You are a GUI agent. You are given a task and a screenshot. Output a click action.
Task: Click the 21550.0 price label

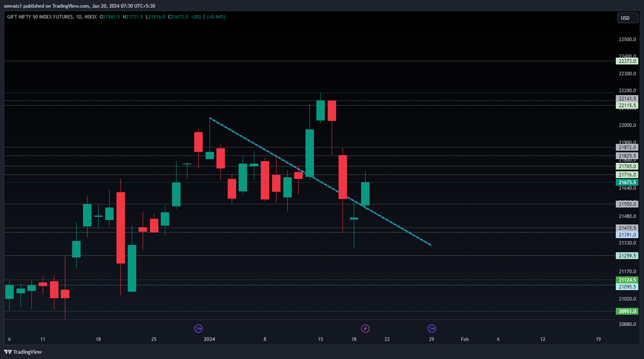click(627, 204)
